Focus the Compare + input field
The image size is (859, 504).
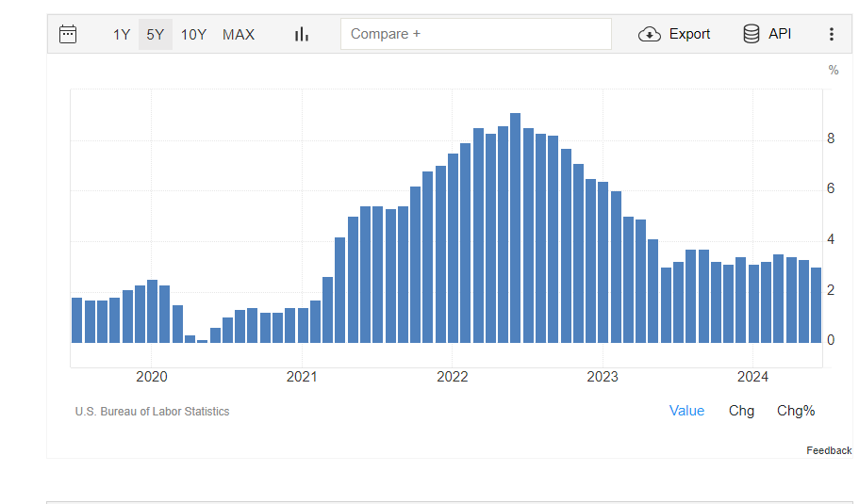(475, 34)
